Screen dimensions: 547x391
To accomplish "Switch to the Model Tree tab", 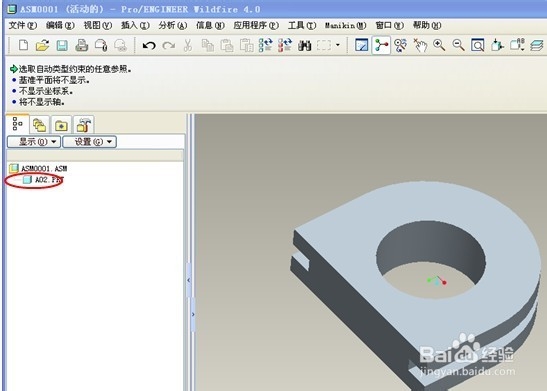I will [x=17, y=124].
